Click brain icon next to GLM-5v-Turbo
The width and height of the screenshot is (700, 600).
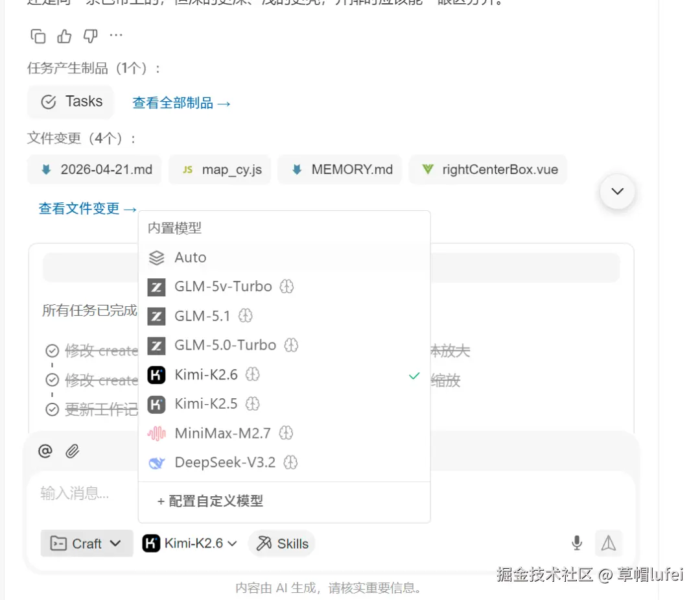coord(286,286)
